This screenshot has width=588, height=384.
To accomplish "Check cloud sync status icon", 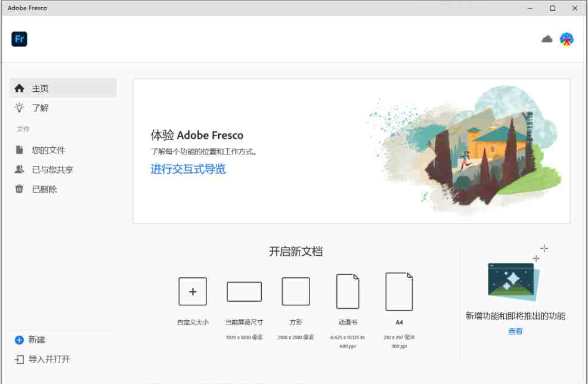I will click(x=546, y=38).
